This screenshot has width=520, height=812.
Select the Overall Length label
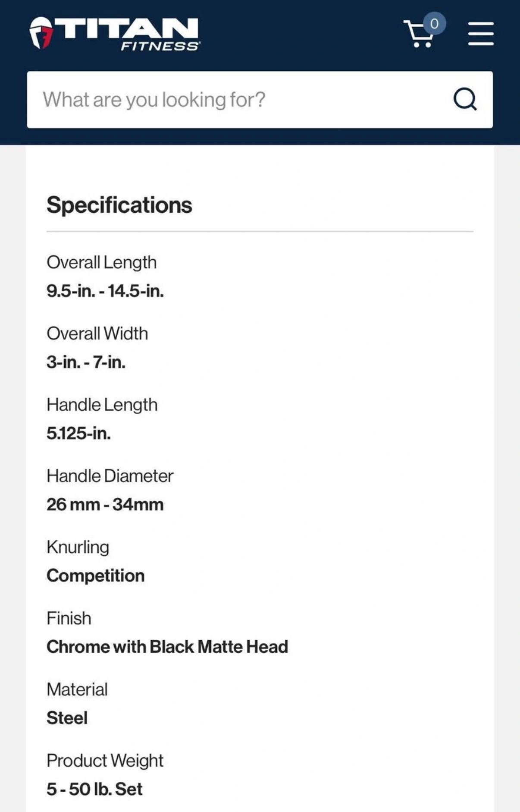point(102,262)
